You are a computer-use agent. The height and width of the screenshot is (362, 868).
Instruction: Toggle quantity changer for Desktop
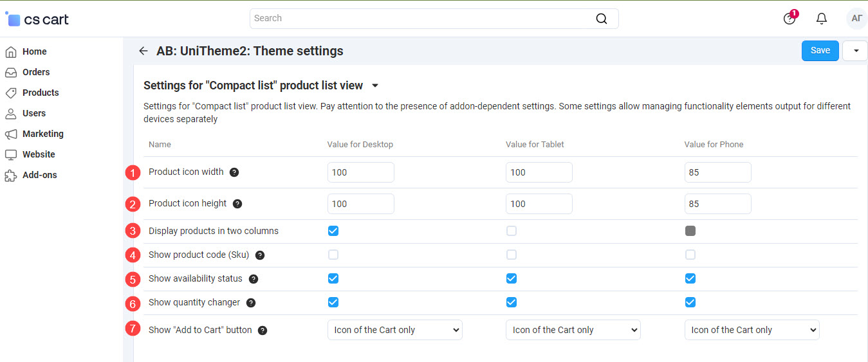(x=333, y=302)
